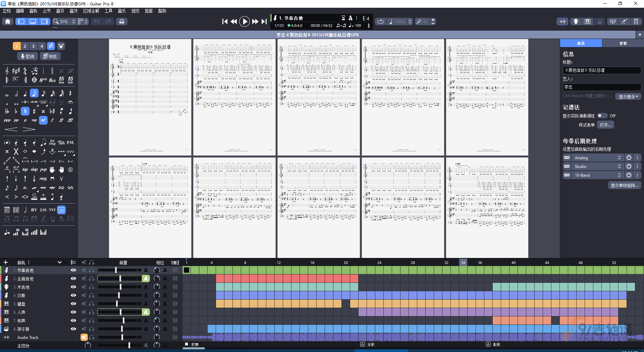Click the 显示单块矩阵... button
644x352 pixels.
(625, 185)
